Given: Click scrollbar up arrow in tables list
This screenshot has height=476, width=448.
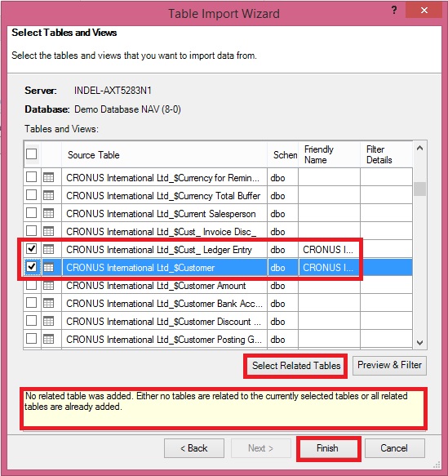Looking at the screenshot, I should pos(419,148).
